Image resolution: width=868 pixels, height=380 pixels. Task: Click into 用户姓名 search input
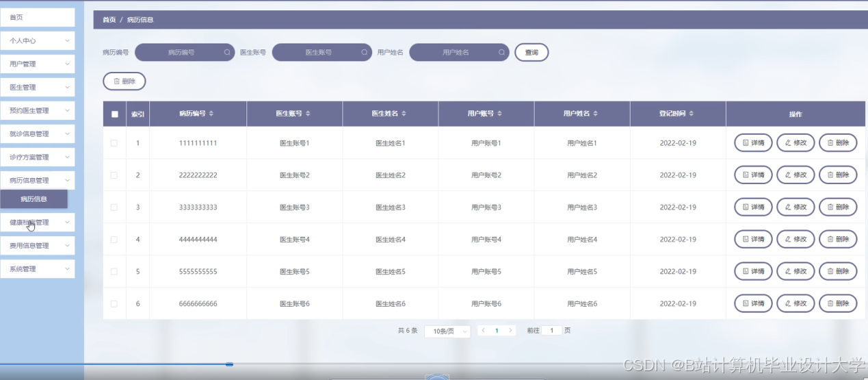pos(459,52)
